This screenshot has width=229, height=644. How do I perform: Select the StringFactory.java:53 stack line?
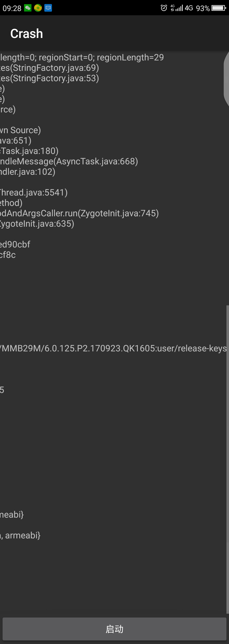click(49, 78)
